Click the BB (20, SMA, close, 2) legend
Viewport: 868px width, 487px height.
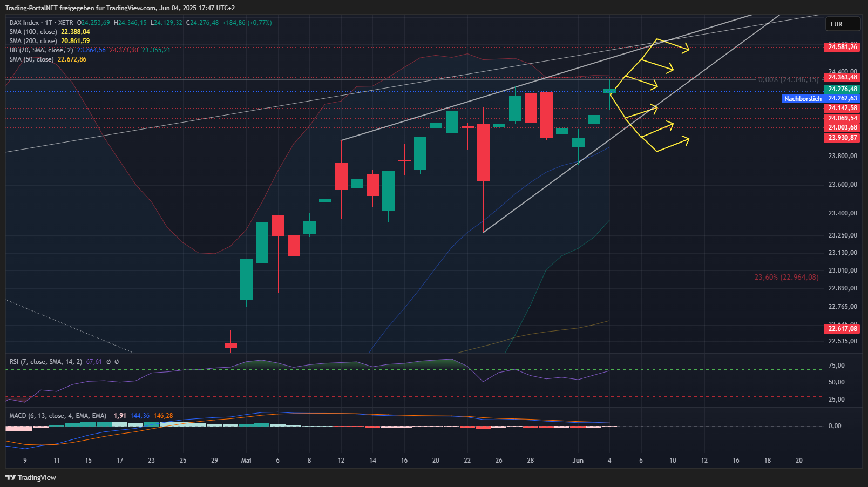click(x=41, y=50)
